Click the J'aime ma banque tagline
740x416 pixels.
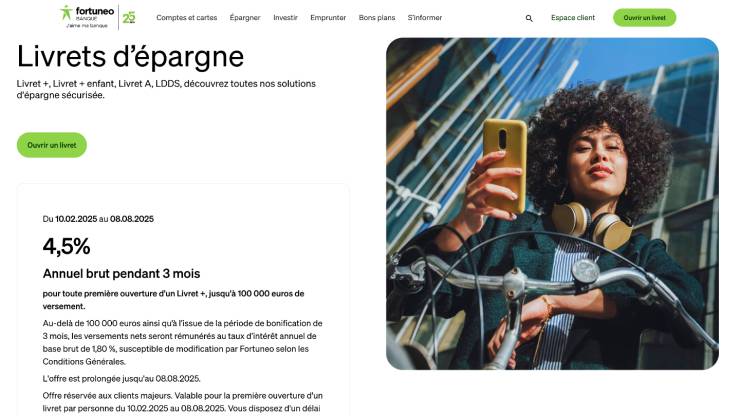87,25
